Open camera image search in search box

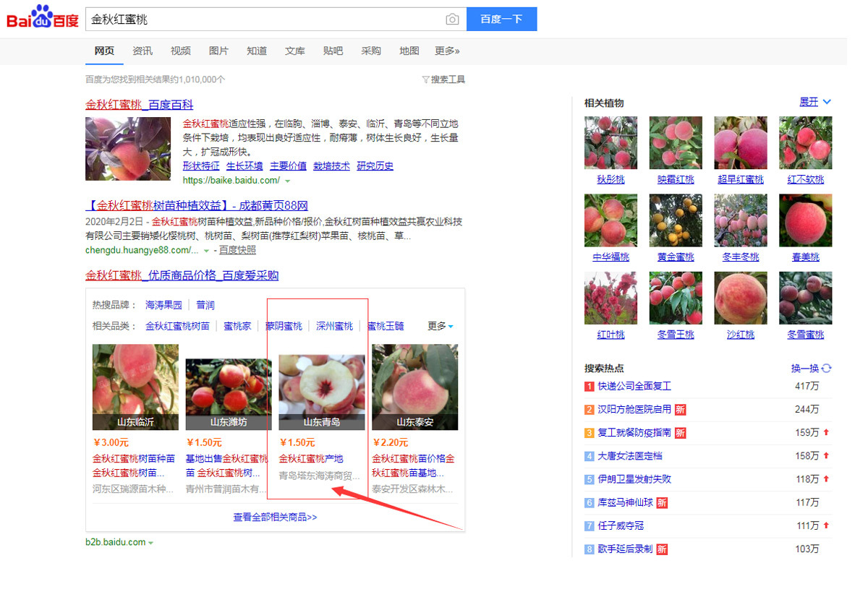click(x=452, y=20)
